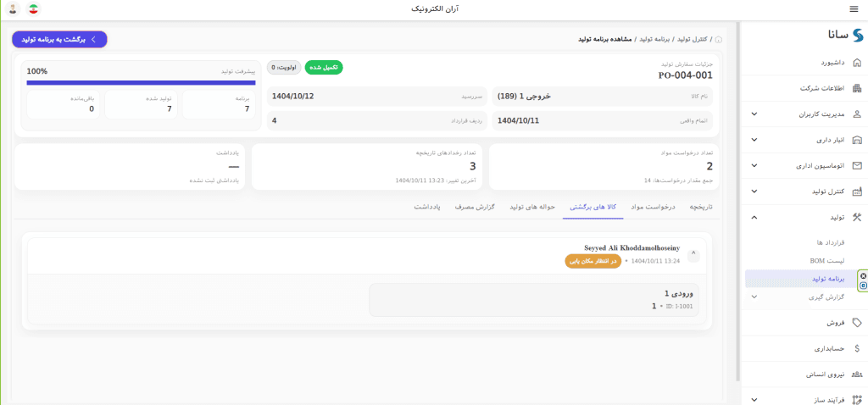
Task: Click the warehouse icon in the sidebar
Action: [857, 140]
